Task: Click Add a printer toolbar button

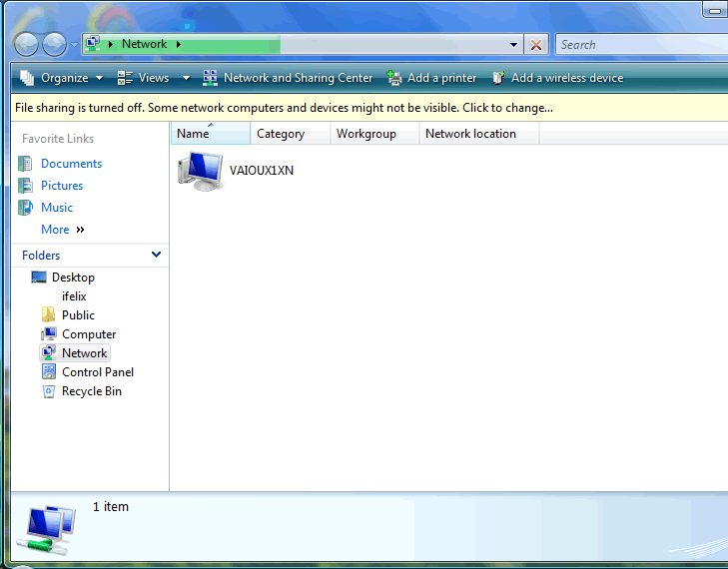Action: click(x=431, y=78)
